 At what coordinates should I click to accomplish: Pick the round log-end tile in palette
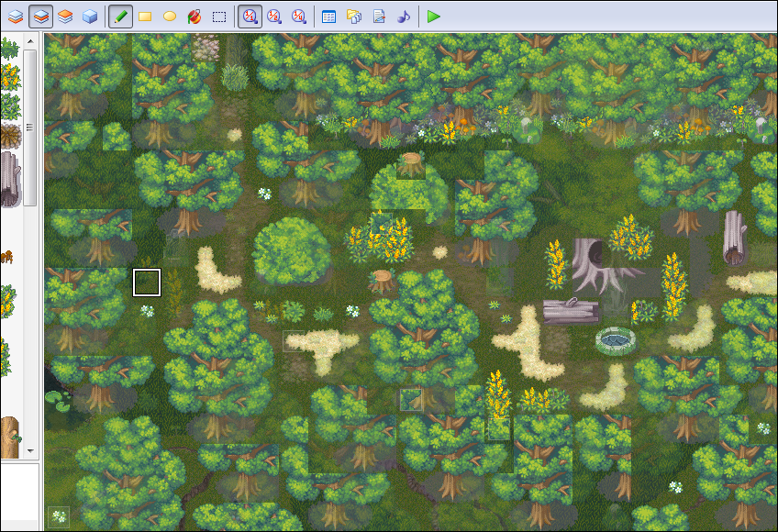10,136
